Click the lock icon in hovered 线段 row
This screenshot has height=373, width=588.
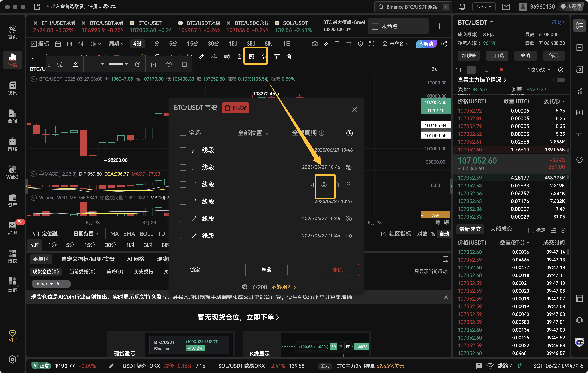pyautogui.click(x=311, y=185)
